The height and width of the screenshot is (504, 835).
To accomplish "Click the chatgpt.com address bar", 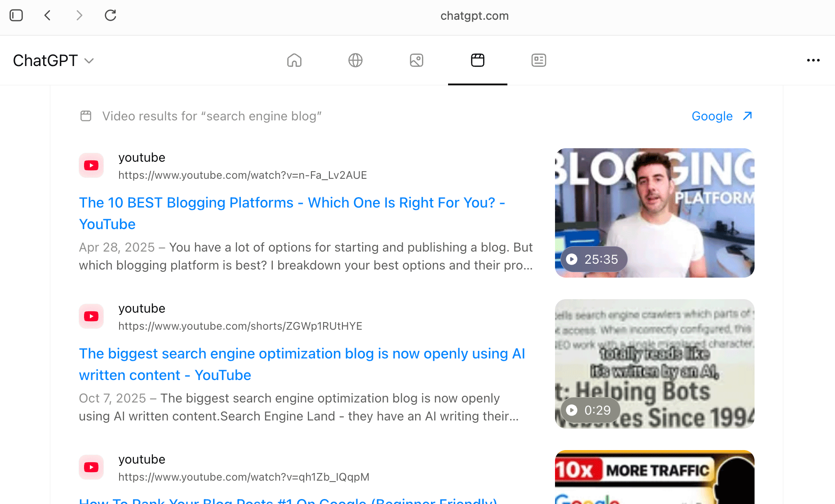I will [x=474, y=16].
